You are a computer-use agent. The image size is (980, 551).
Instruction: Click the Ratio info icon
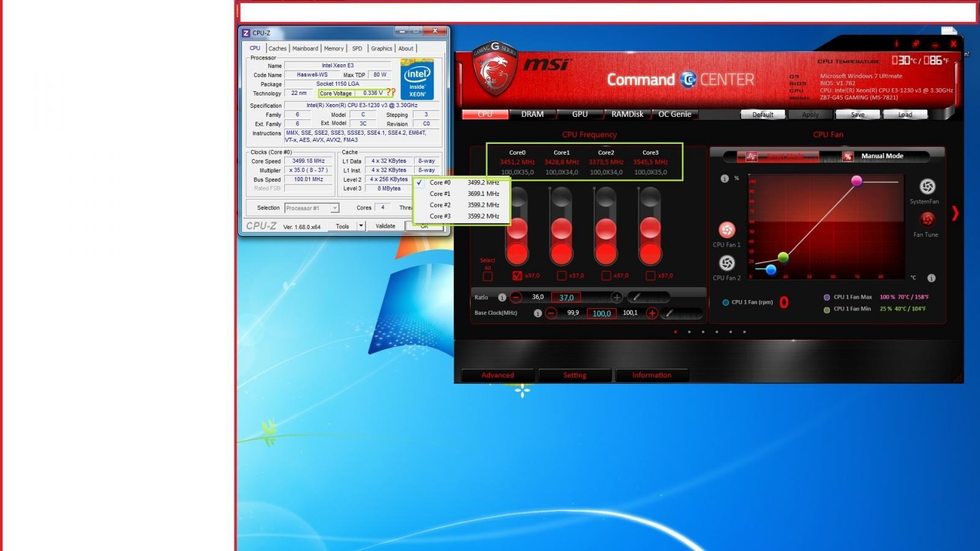502,298
